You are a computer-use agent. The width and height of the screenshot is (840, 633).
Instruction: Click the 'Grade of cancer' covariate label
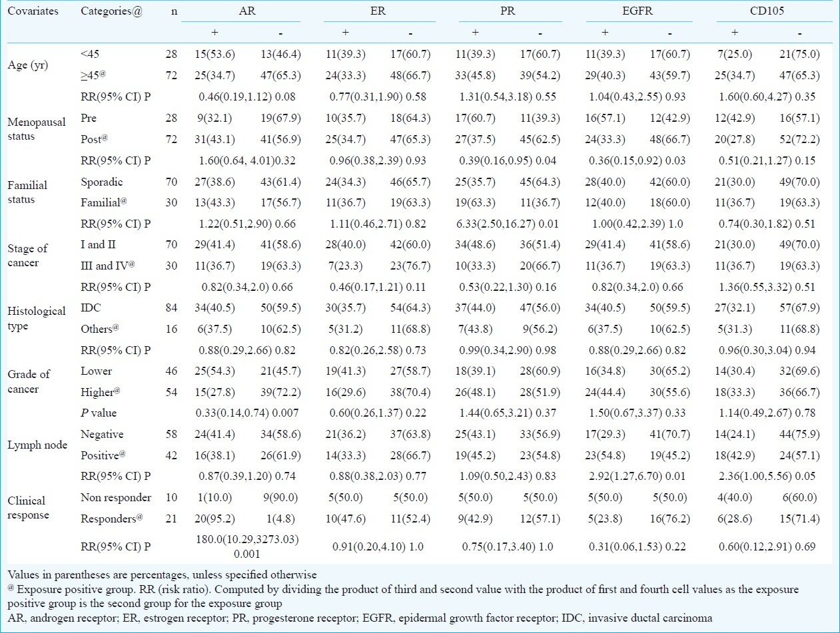coord(29,381)
